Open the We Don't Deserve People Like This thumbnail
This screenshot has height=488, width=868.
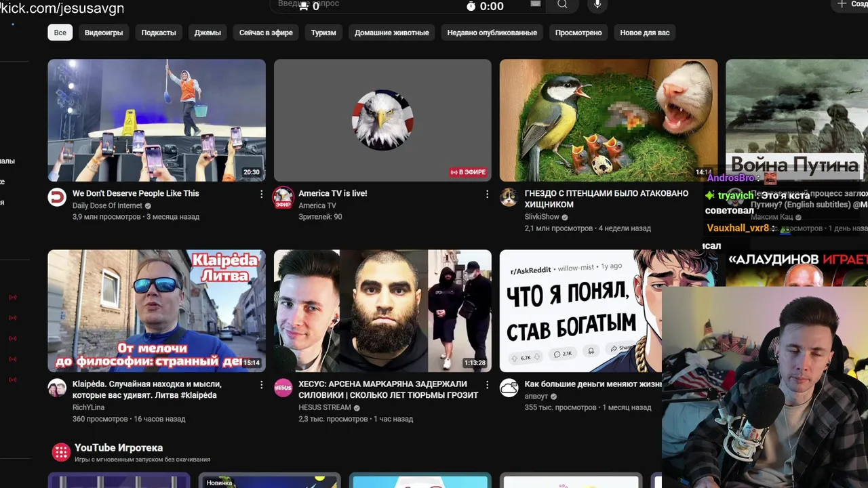157,121
